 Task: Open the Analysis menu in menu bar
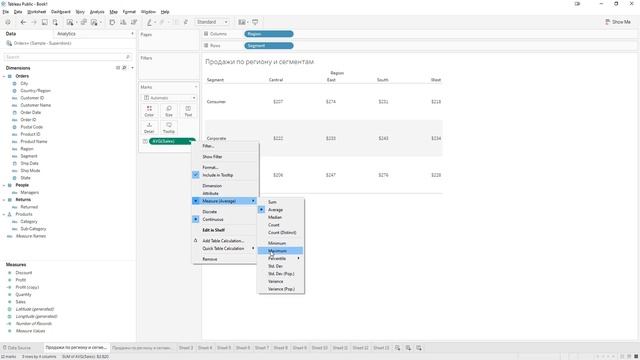97,12
